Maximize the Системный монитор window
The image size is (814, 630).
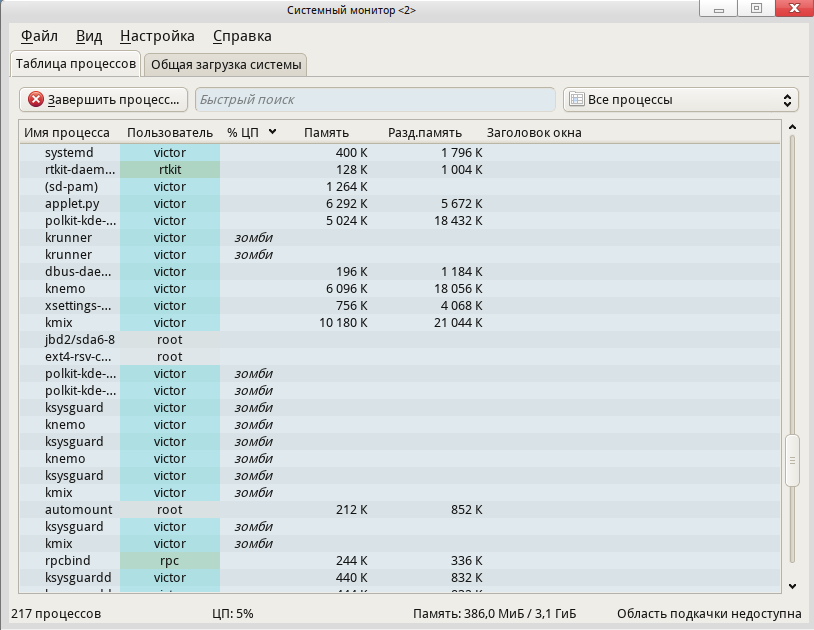(758, 9)
